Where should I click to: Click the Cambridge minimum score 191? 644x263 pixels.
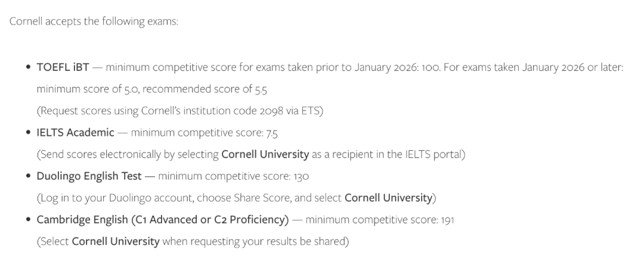(448, 220)
